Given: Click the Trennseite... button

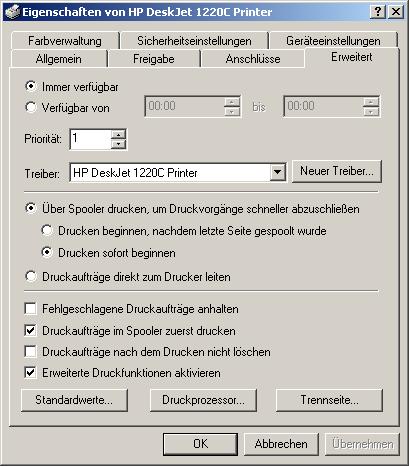Looking at the screenshot, I should (329, 400).
